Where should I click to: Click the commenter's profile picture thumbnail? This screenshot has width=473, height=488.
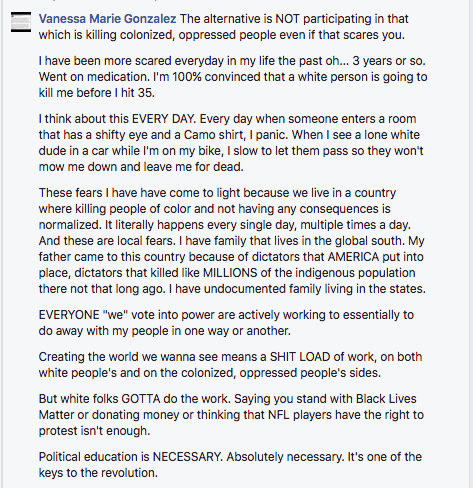point(21,22)
